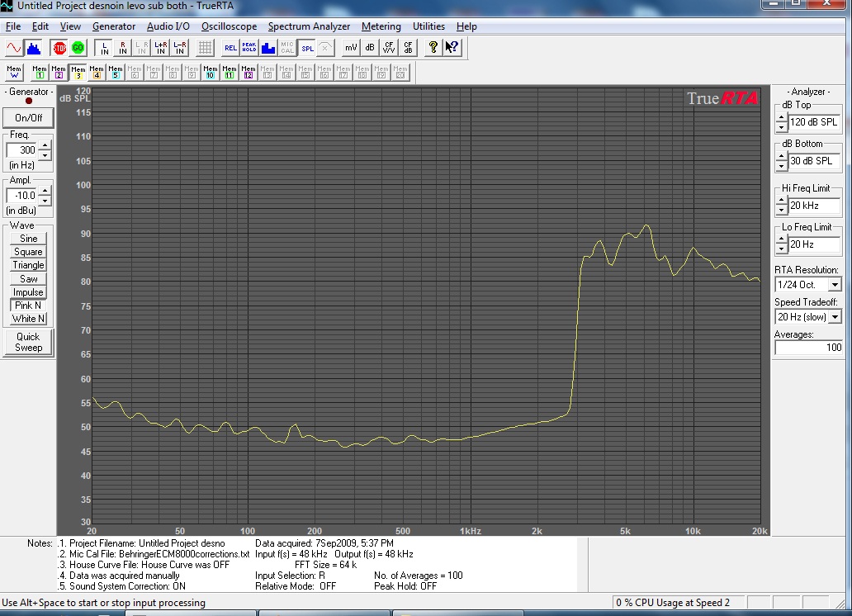This screenshot has height=616, width=852.
Task: Toggle the generator On/Off button
Action: [28, 117]
